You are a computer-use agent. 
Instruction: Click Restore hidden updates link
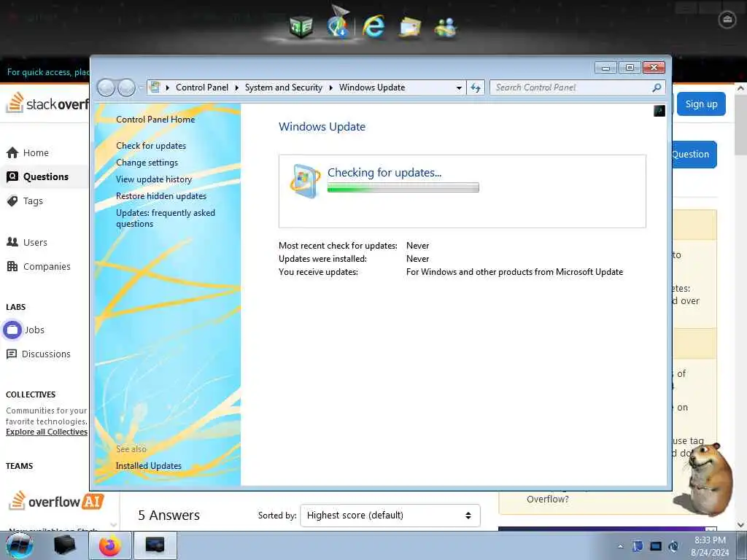pos(161,196)
